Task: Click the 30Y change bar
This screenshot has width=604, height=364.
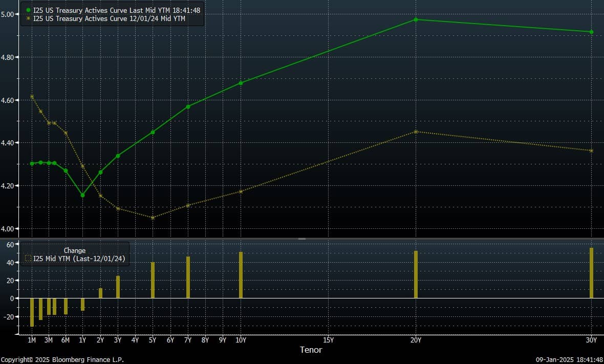Action: (591, 273)
